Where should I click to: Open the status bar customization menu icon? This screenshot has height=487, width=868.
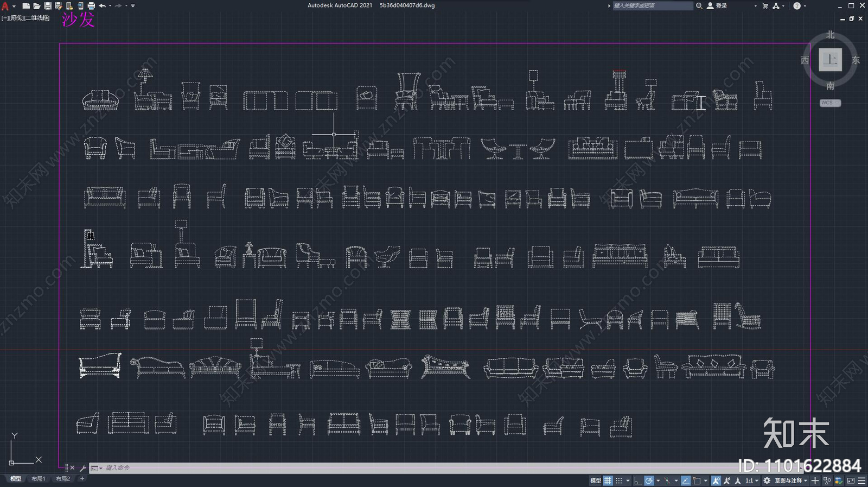click(x=861, y=480)
